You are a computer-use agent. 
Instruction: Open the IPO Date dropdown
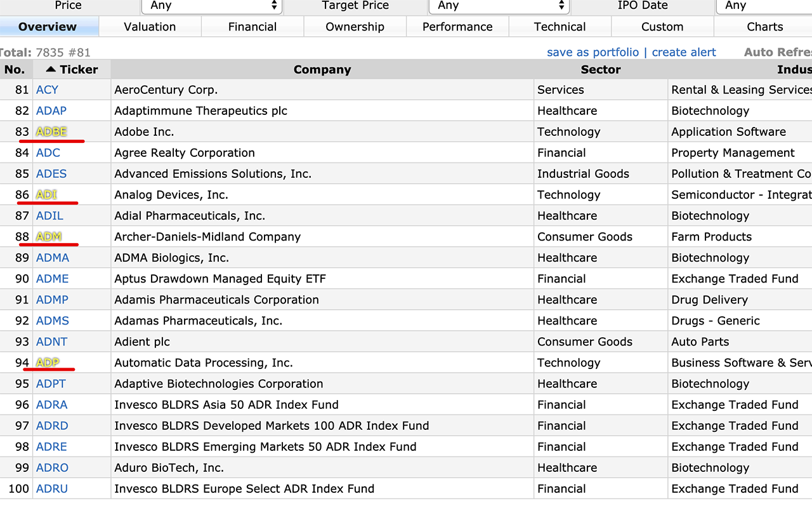pyautogui.click(x=764, y=6)
